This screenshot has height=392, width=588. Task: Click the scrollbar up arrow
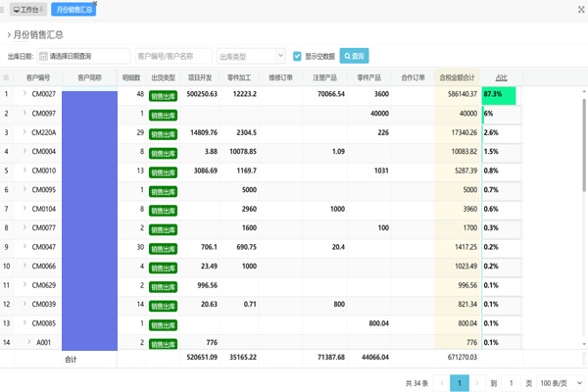pyautogui.click(x=584, y=91)
